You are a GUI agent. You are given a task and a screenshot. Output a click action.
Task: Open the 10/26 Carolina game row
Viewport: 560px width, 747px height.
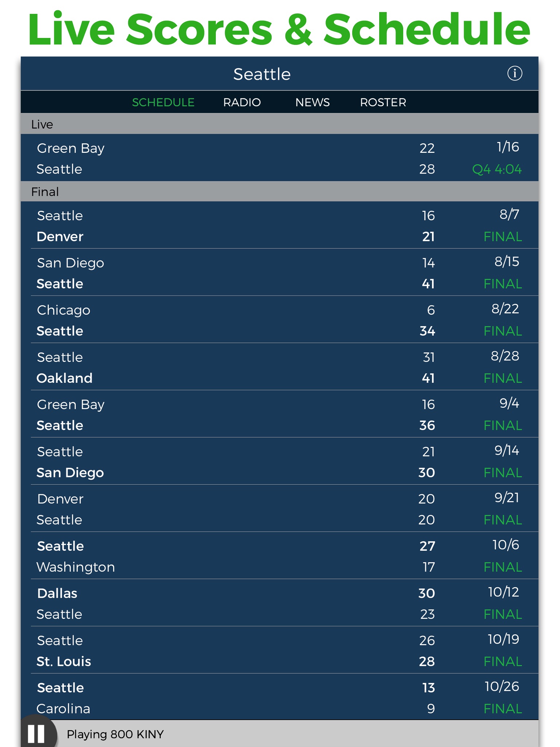point(279,697)
